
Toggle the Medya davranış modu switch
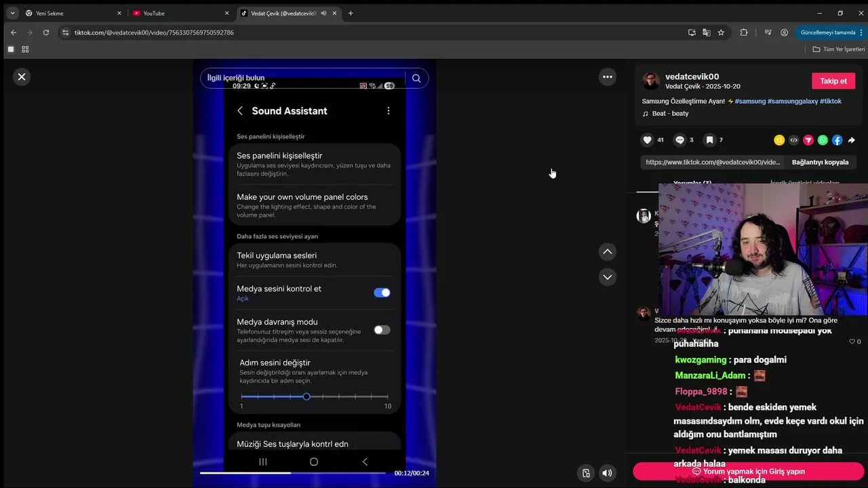click(x=382, y=330)
